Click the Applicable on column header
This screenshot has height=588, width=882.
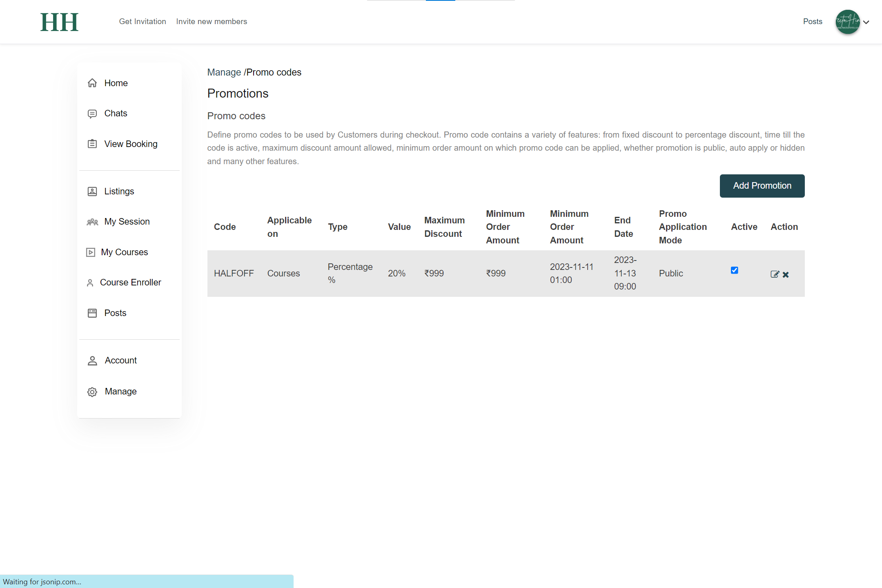[x=289, y=227]
